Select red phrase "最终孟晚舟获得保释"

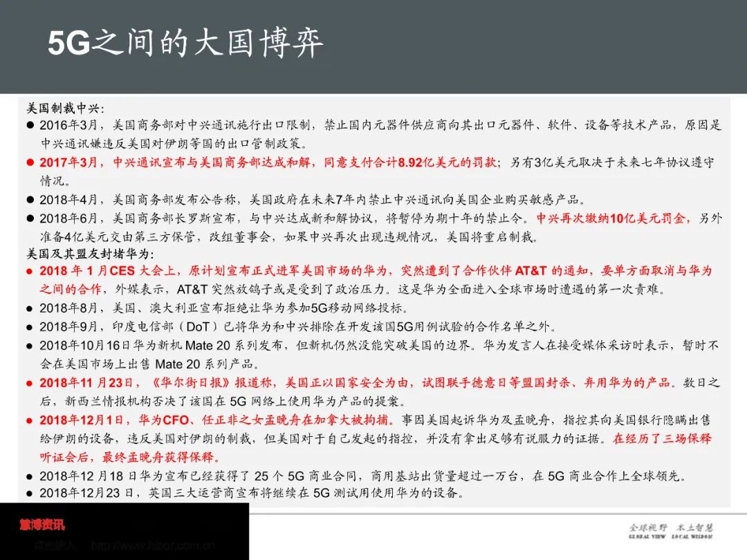pos(157,457)
